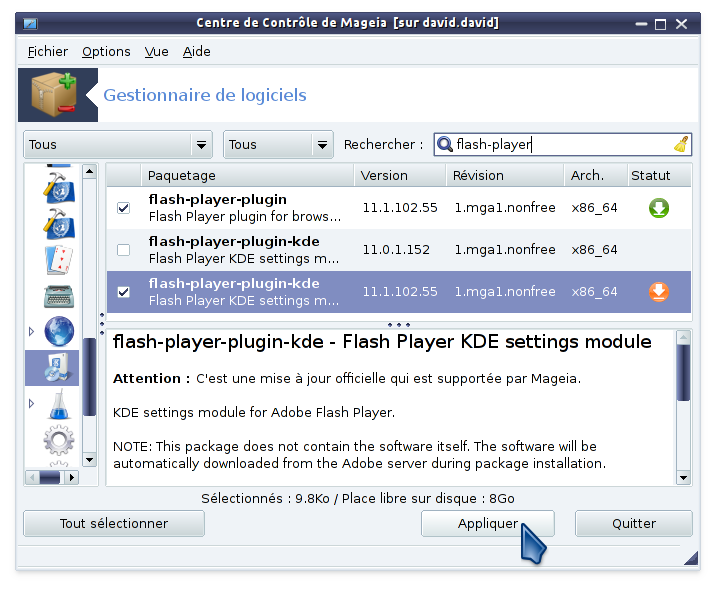Image resolution: width=716 pixels, height=589 pixels.
Task: Click the Attention official update notice text
Action: click(x=347, y=379)
